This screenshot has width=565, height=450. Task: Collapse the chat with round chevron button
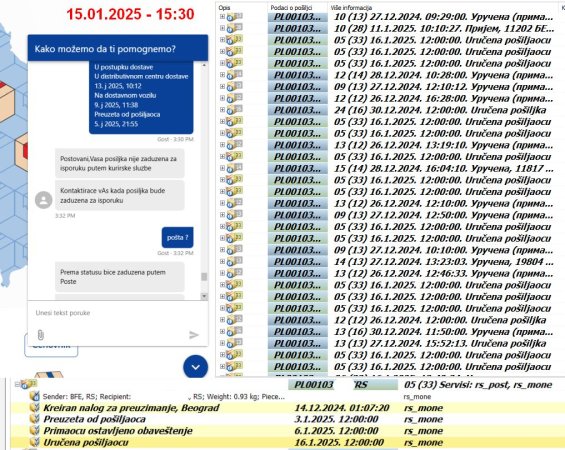(x=195, y=367)
